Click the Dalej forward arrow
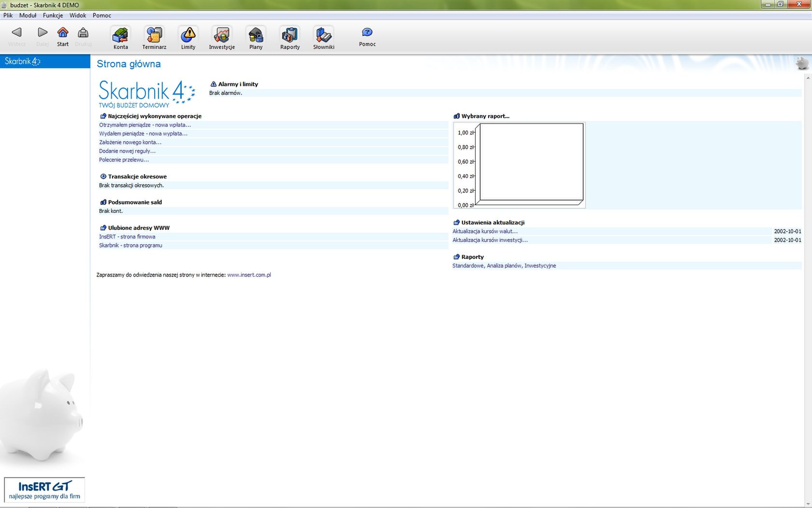This screenshot has width=812, height=508. (x=43, y=37)
